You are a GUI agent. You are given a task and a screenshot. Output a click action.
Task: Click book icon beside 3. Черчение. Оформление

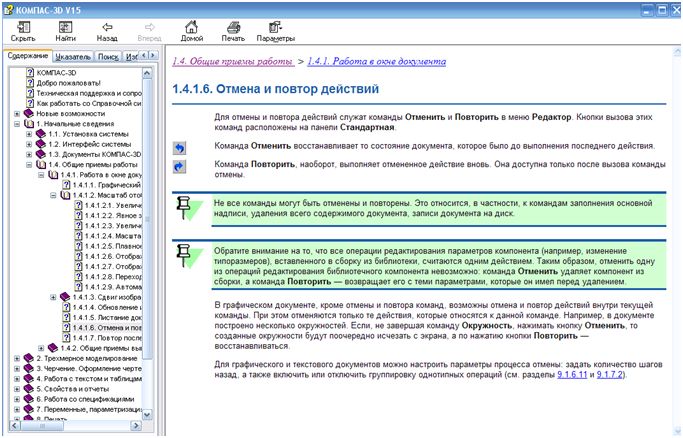[x=28, y=368]
